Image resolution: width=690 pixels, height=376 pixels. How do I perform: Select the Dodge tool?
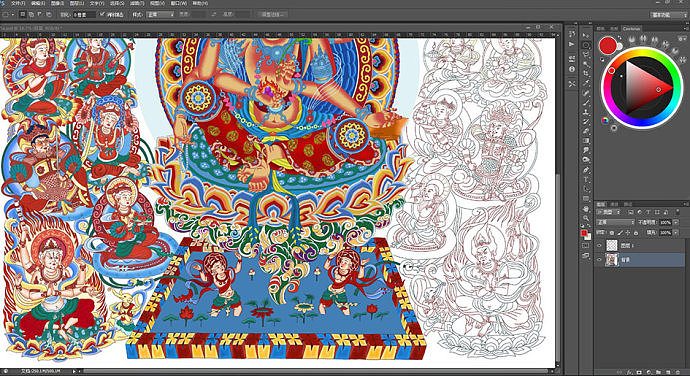(x=586, y=159)
